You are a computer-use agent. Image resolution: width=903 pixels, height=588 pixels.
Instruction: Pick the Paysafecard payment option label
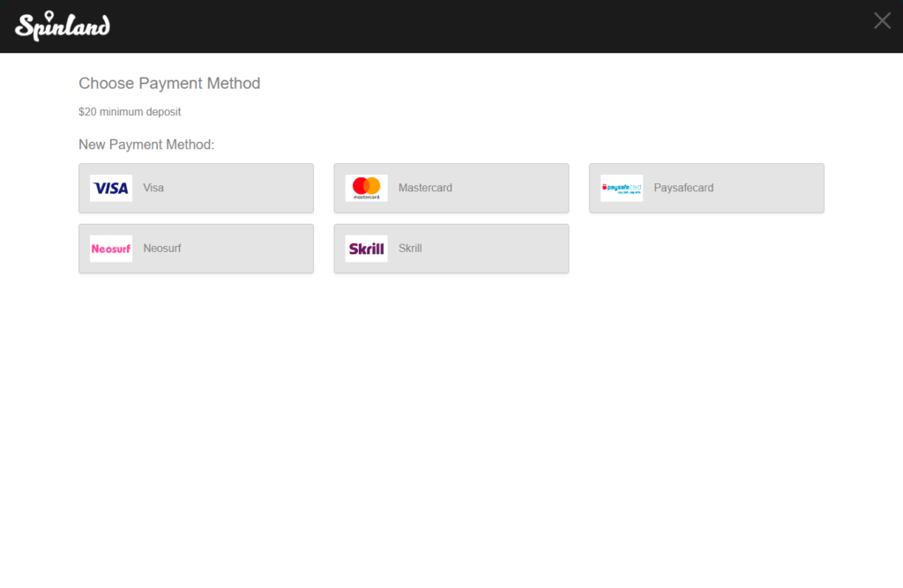click(683, 188)
